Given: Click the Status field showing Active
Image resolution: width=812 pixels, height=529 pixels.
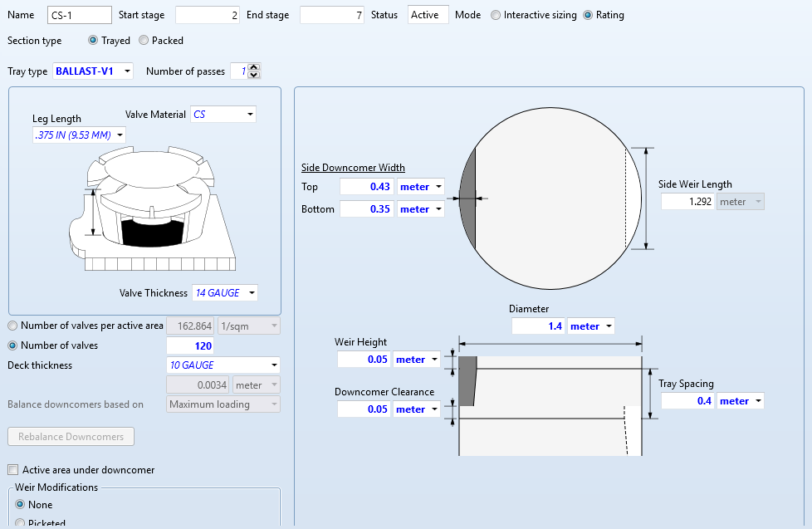Looking at the screenshot, I should 428,15.
